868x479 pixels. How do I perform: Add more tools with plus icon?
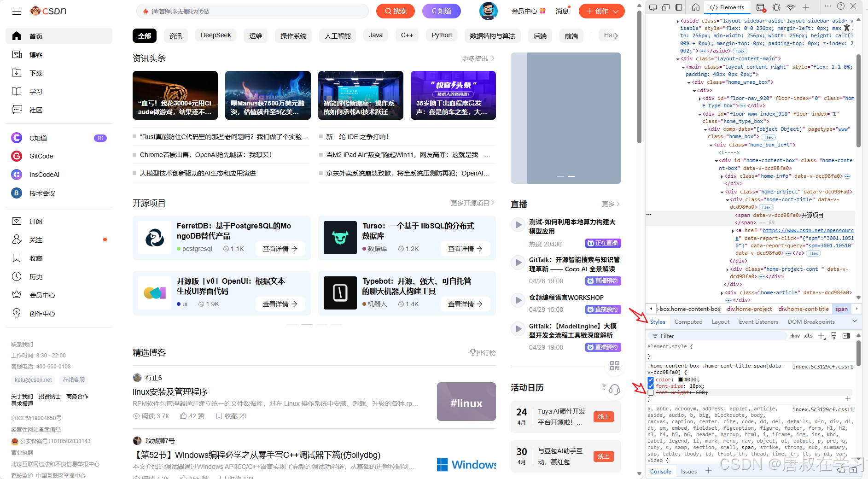point(806,7)
